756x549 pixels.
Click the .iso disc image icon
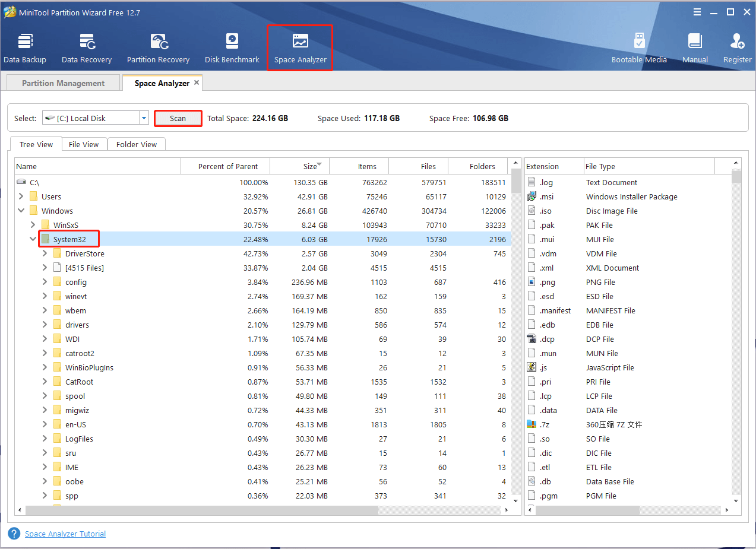532,211
